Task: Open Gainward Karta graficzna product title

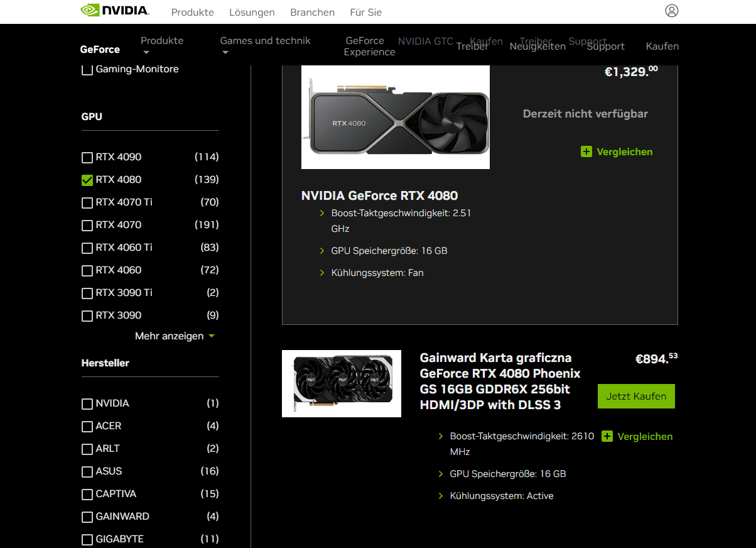Action: tap(500, 381)
